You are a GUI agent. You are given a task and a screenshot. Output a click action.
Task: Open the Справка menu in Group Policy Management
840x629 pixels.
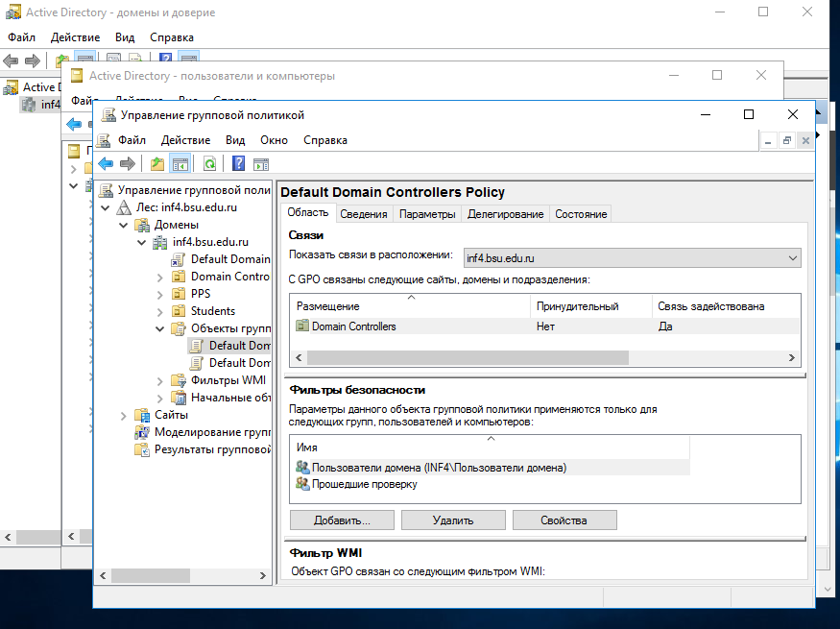325,140
